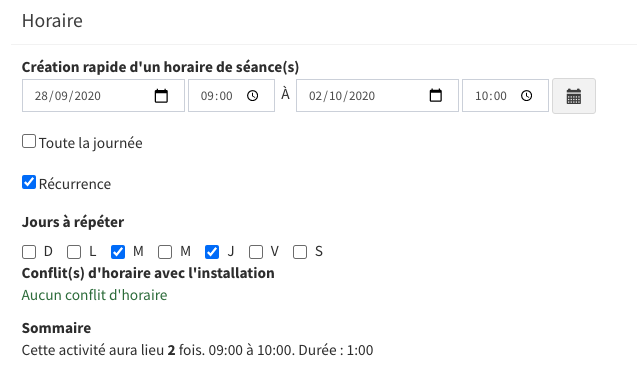Check the D (dimanche) day checkbox
The width and height of the screenshot is (637, 389).
pos(29,252)
